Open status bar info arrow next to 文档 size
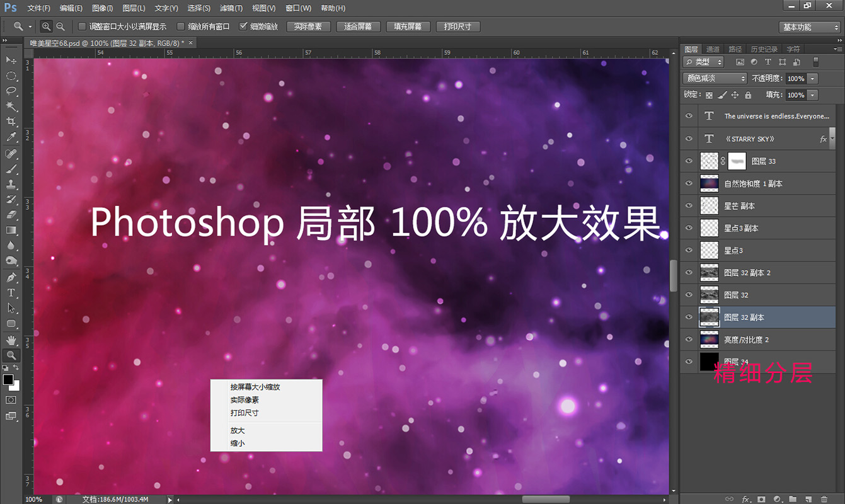This screenshot has width=845, height=504. (x=170, y=500)
